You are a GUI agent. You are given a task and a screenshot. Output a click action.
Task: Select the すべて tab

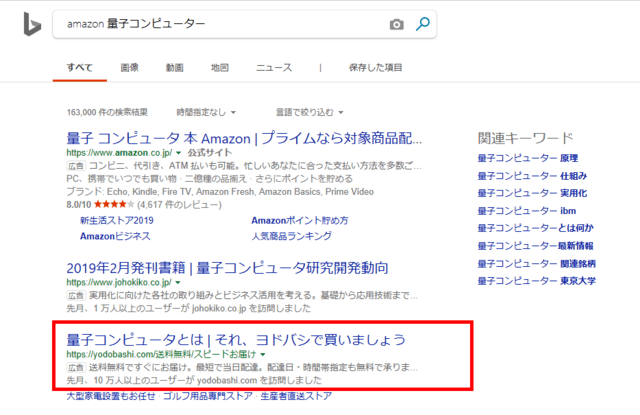click(x=80, y=67)
